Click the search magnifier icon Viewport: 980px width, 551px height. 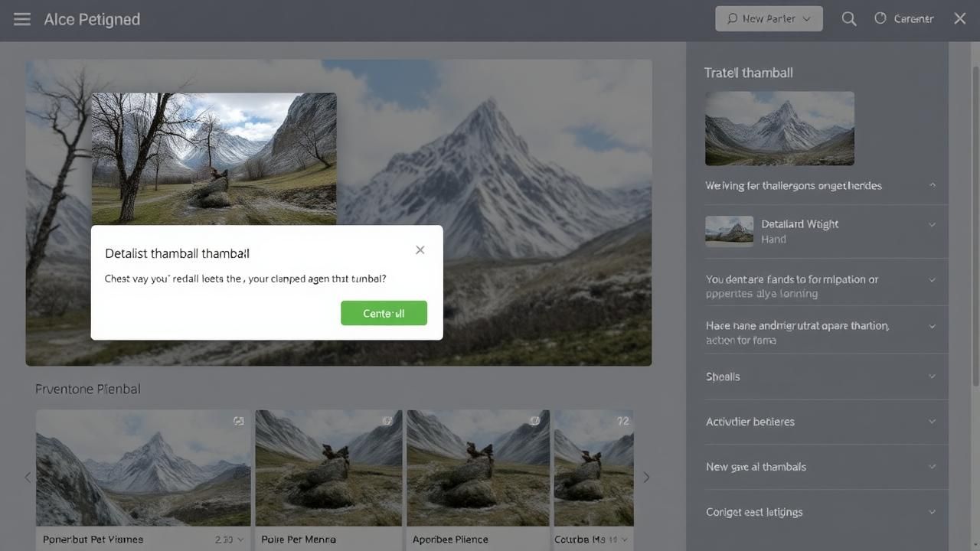[x=848, y=19]
